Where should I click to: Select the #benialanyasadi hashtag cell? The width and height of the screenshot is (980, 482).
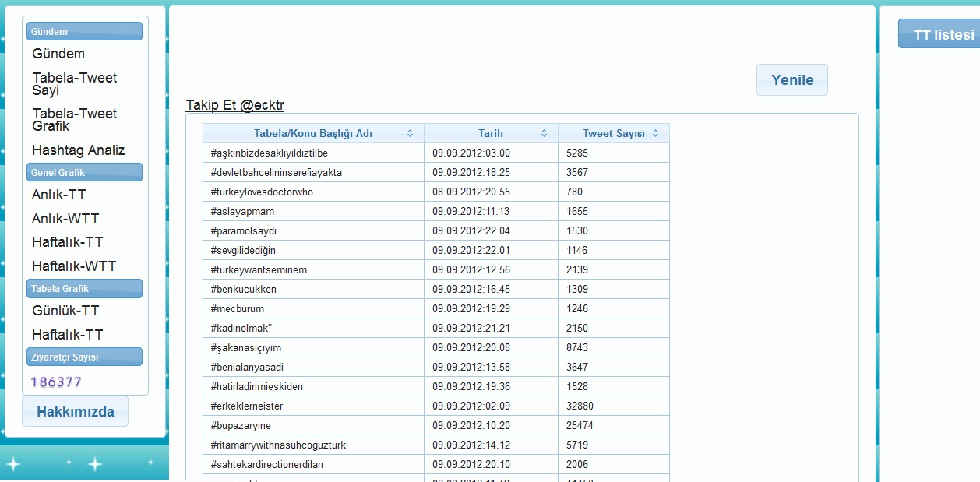313,367
